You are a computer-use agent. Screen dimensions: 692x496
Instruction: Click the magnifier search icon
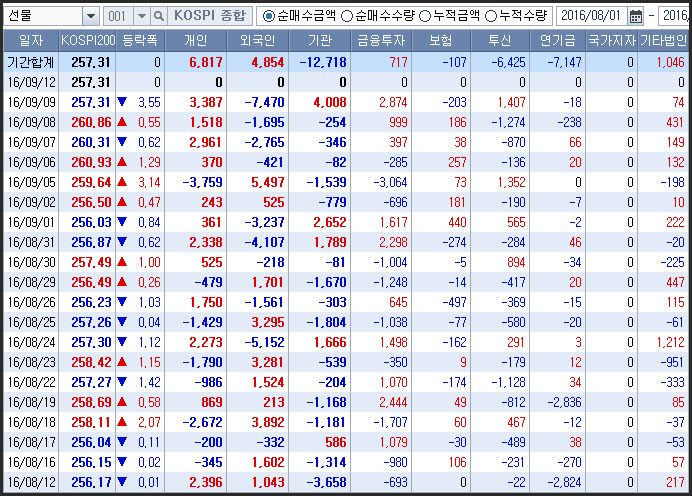click(x=158, y=16)
